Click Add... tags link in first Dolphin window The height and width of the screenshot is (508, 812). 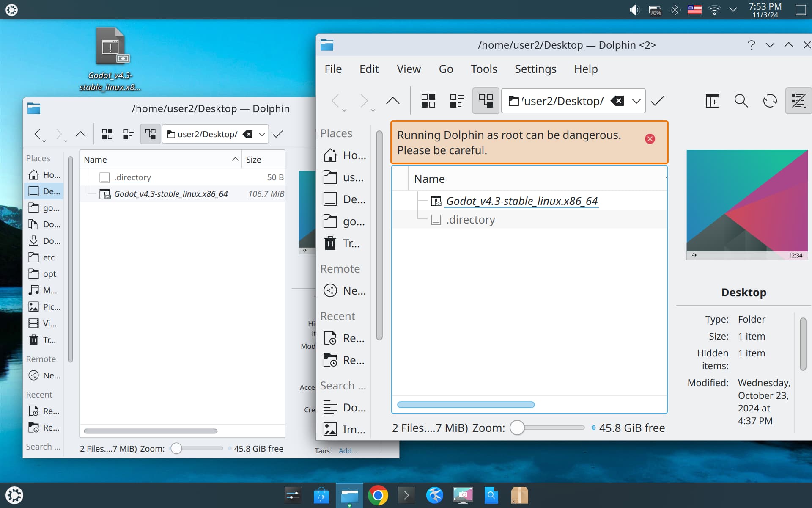[x=348, y=451]
